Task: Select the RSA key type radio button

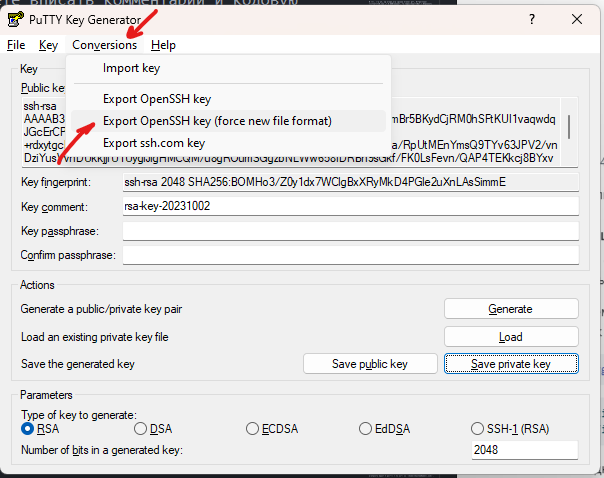Action: coord(28,429)
